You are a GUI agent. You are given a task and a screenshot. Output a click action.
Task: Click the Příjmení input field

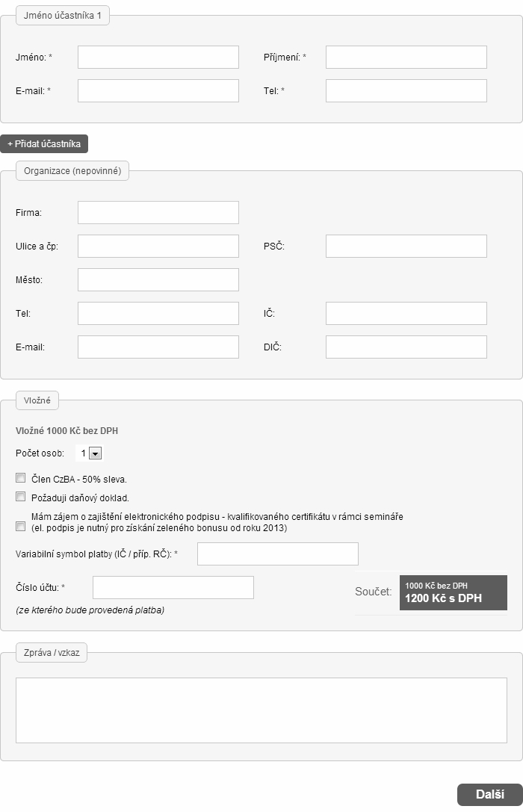406,57
